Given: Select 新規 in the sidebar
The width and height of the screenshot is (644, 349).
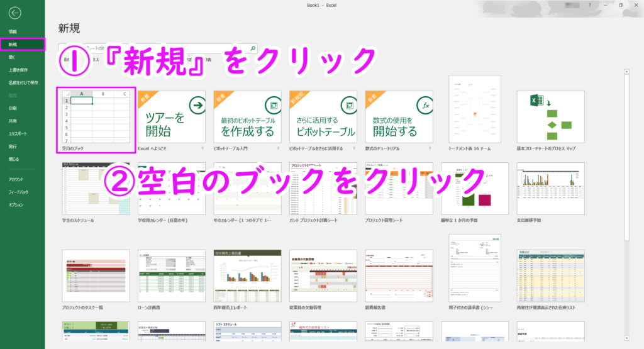Looking at the screenshot, I should click(23, 45).
